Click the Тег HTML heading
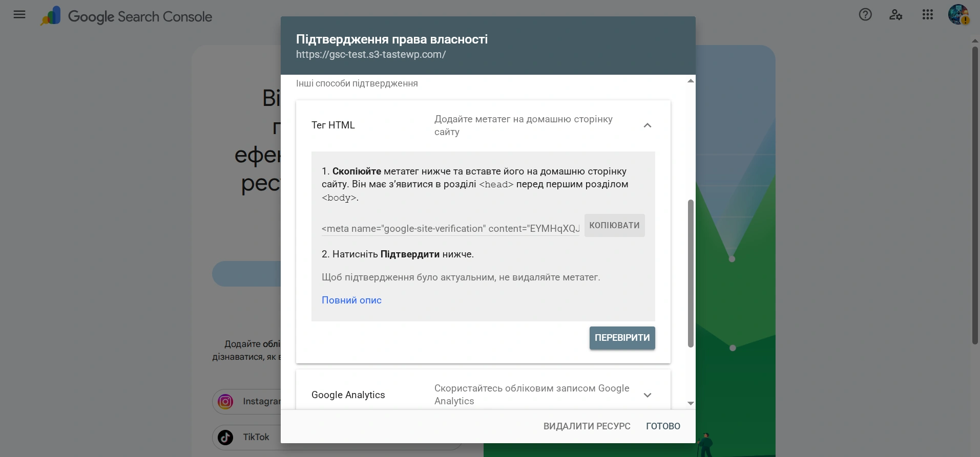 point(333,125)
